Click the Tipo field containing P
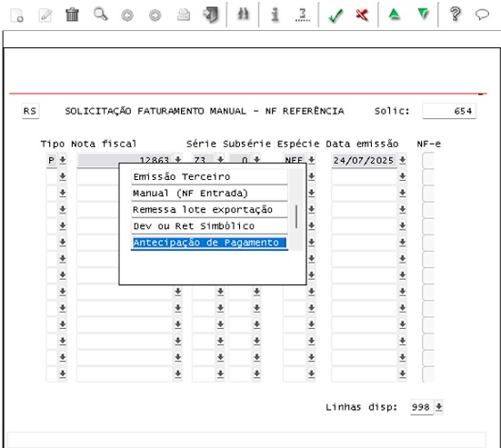The height and width of the screenshot is (448, 501). tap(52, 160)
